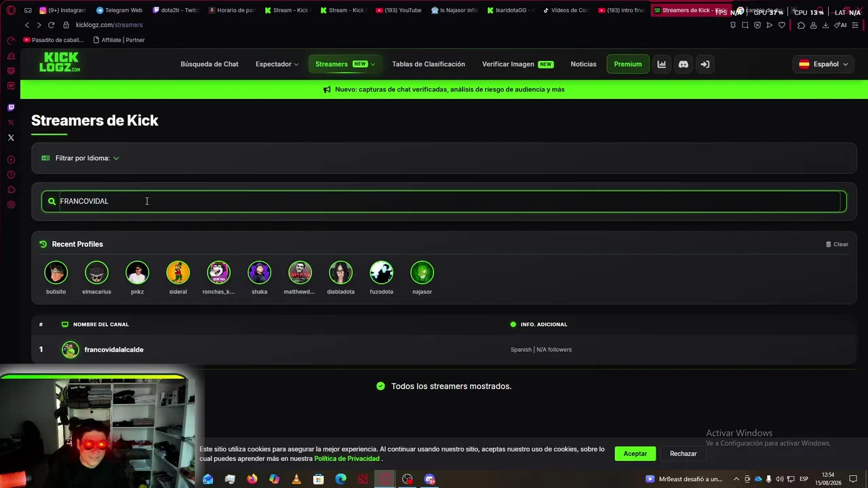This screenshot has height=488, width=868.
Task: Open the statistics chart icon in navbar
Action: coord(662,64)
